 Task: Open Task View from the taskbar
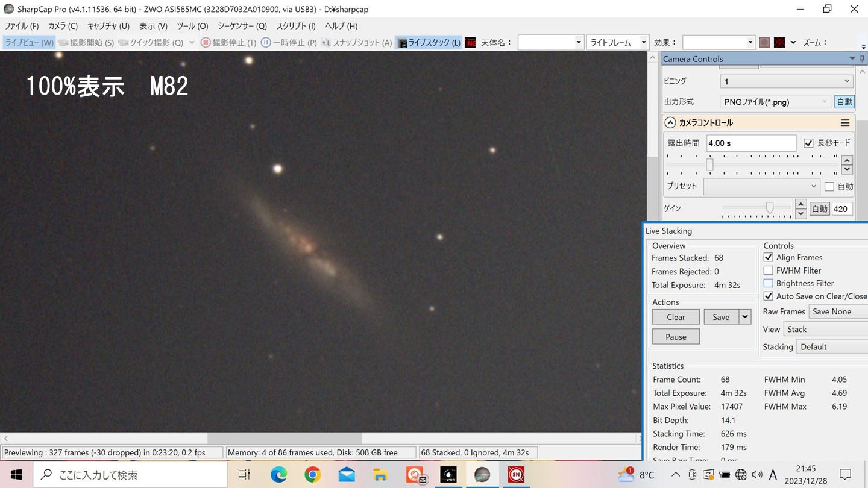point(244,475)
